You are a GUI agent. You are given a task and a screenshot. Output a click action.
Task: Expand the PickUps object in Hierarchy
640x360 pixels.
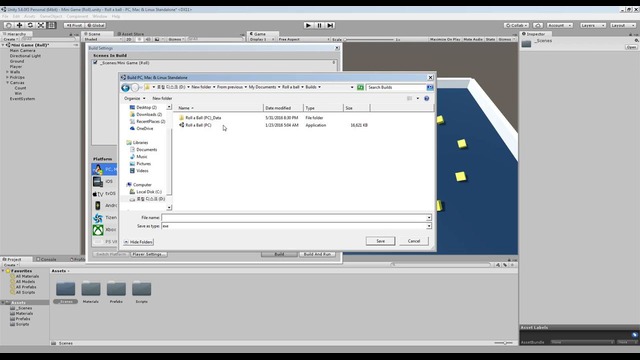click(x=7, y=77)
